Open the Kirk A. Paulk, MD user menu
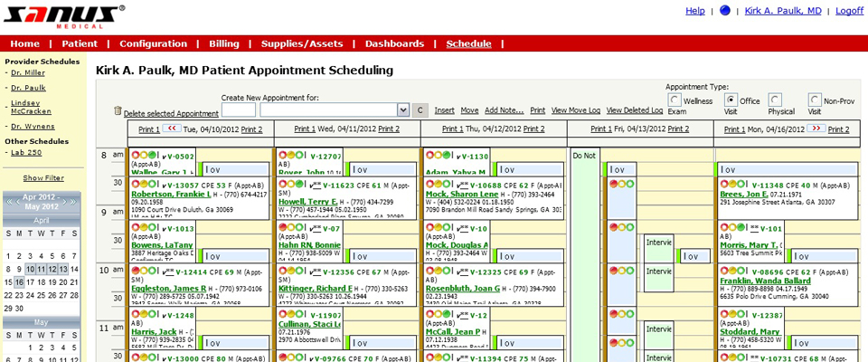 click(783, 11)
